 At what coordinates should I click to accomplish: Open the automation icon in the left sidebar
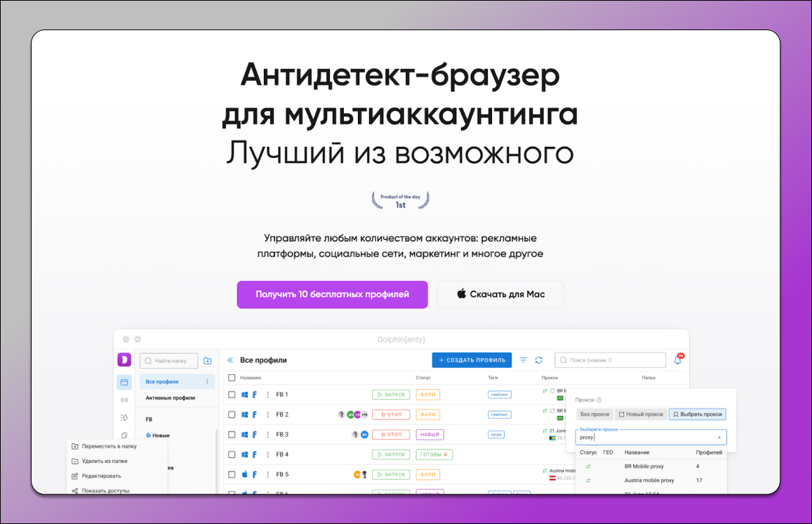pos(125,416)
